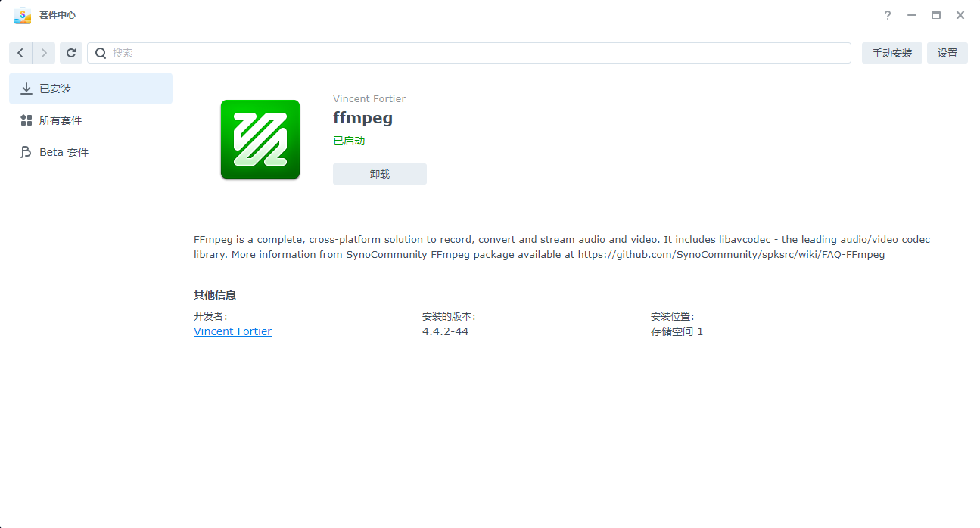980x528 pixels.
Task: Open 手动安装 manual install
Action: (892, 53)
